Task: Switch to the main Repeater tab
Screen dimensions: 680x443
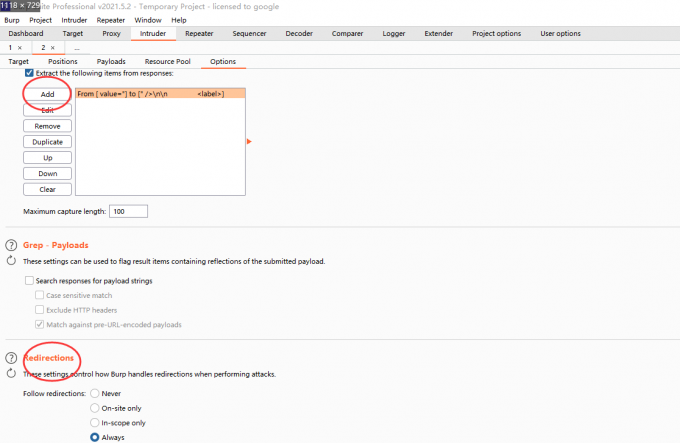Action: (x=199, y=33)
